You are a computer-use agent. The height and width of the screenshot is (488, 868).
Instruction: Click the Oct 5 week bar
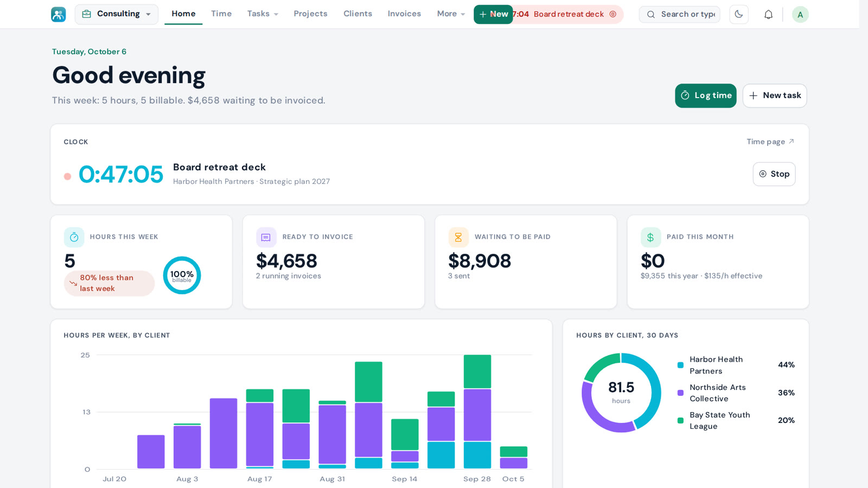tap(514, 458)
